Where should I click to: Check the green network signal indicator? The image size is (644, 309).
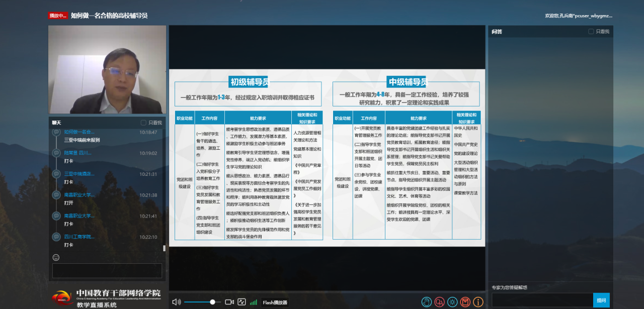[254, 302]
